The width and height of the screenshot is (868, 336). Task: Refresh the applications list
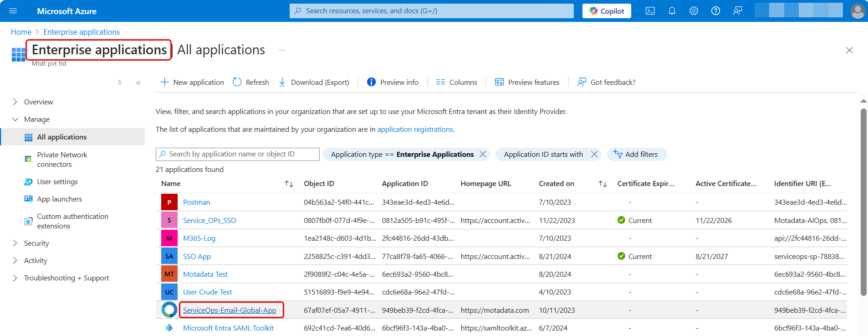(x=250, y=82)
